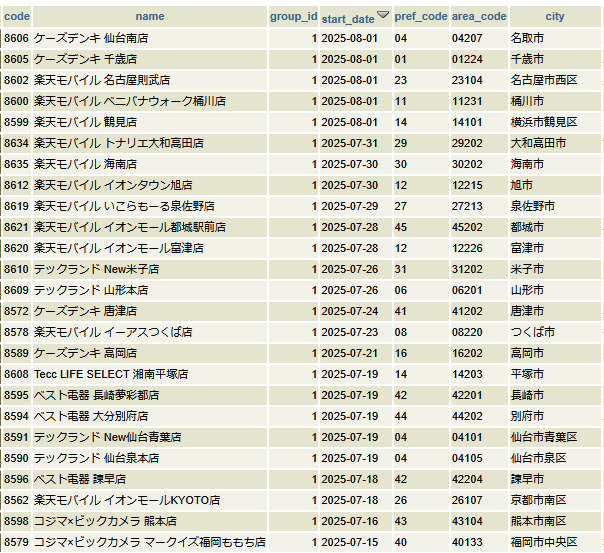604x553 pixels.
Task: Click start_date cell 2025-07-23
Action: click(x=356, y=332)
